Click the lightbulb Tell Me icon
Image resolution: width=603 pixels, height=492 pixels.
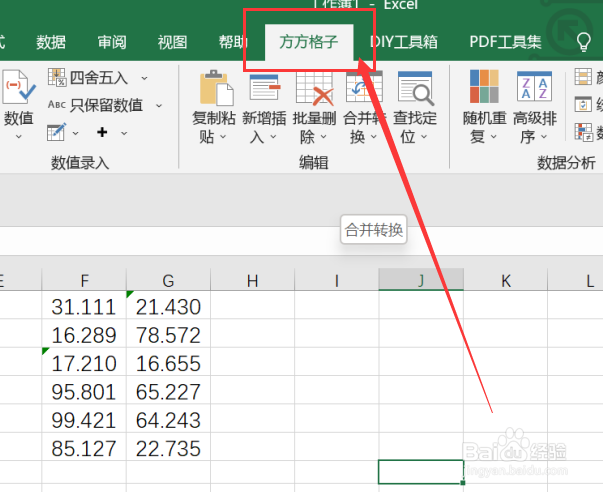point(583,42)
